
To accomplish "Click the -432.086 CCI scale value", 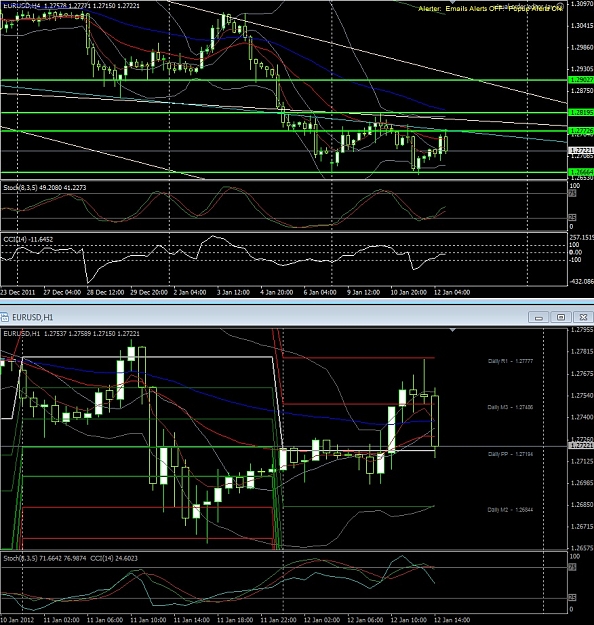I will point(581,281).
